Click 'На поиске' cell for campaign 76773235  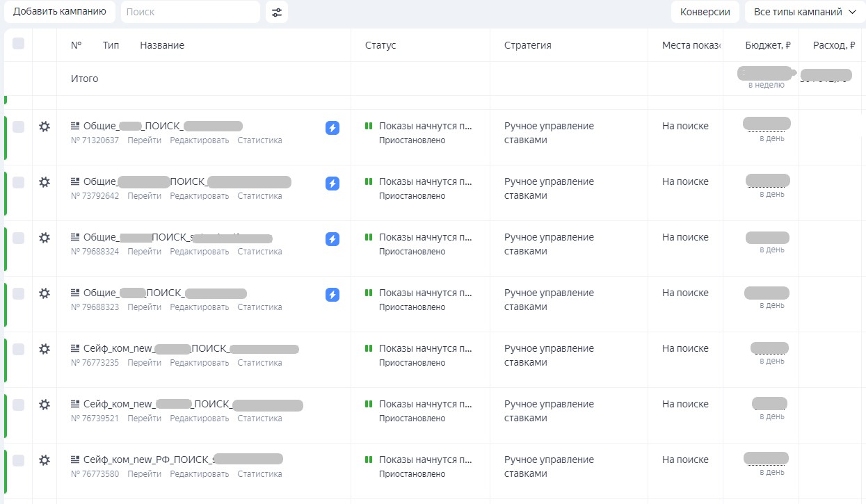(685, 348)
